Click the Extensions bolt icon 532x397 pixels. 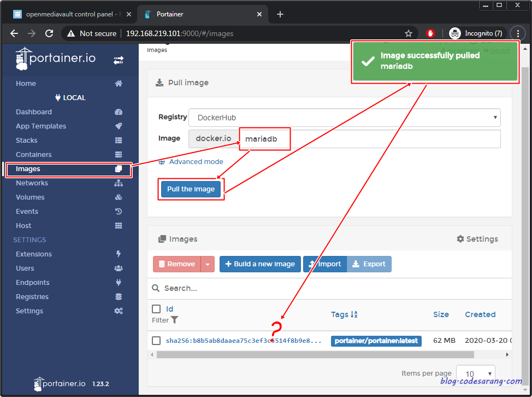(119, 254)
